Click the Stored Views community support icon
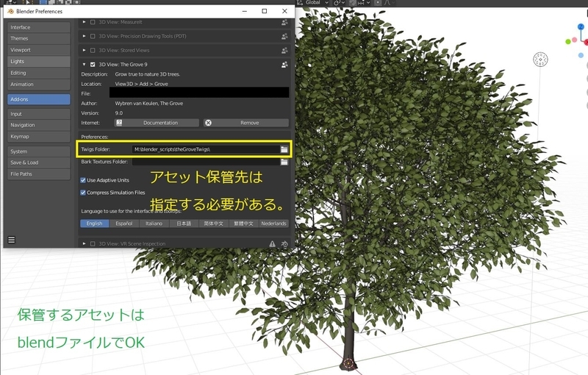588x375 pixels. [x=284, y=50]
